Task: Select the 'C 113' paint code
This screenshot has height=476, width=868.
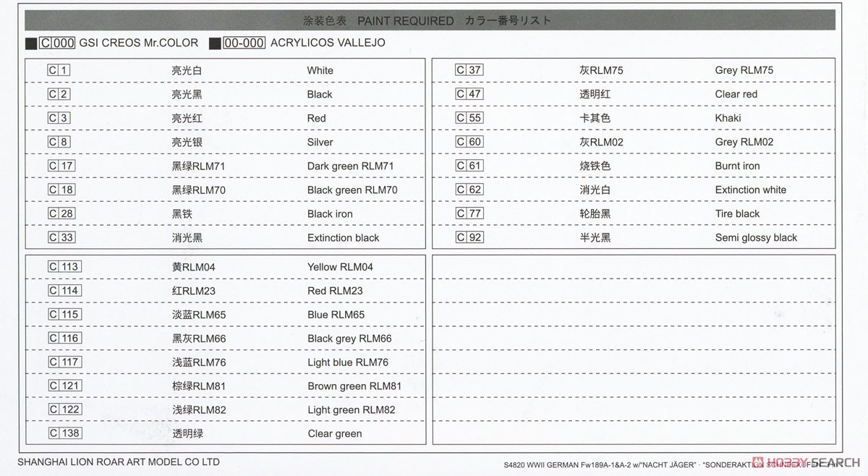Action: (64, 267)
